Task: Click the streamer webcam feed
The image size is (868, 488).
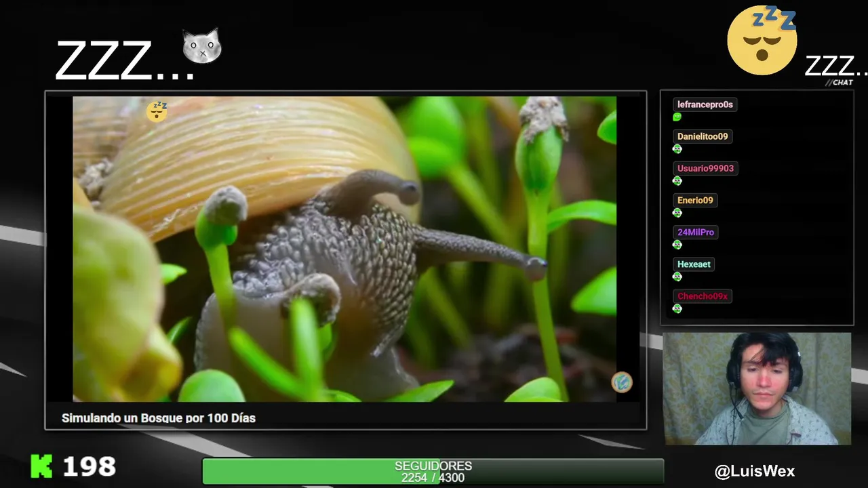Action: [x=757, y=388]
